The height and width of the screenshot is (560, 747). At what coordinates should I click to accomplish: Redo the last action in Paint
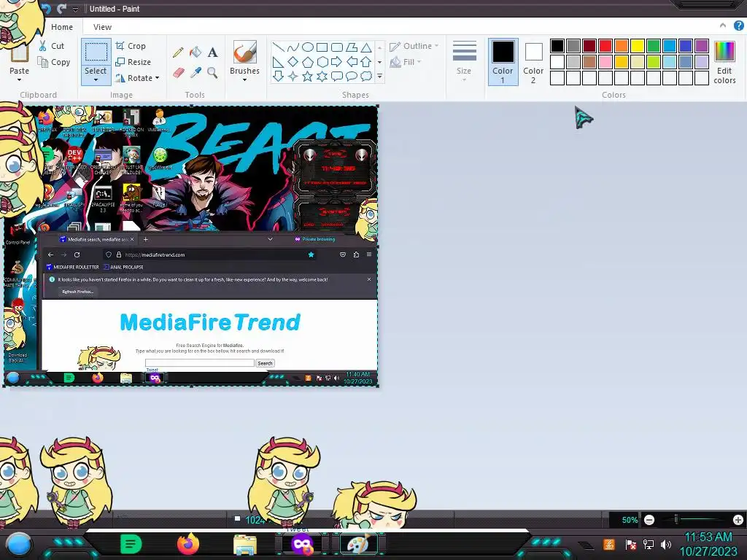(x=61, y=9)
